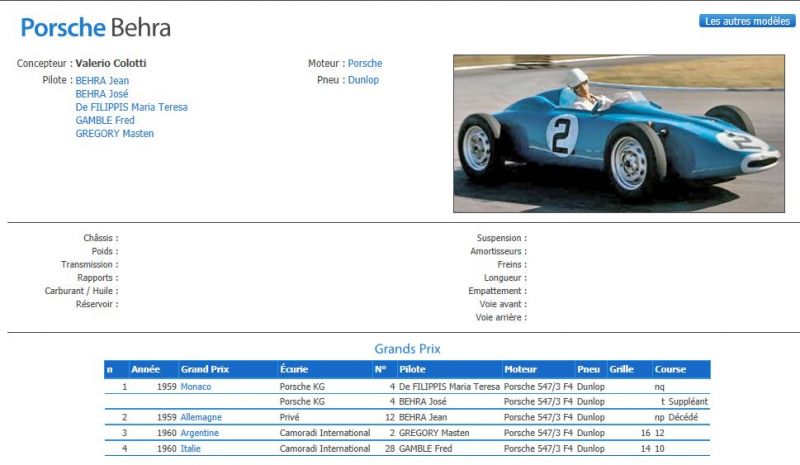Click 'BEHRA Jean' in the Allemagne row
The width and height of the screenshot is (800, 465).
[423, 418]
